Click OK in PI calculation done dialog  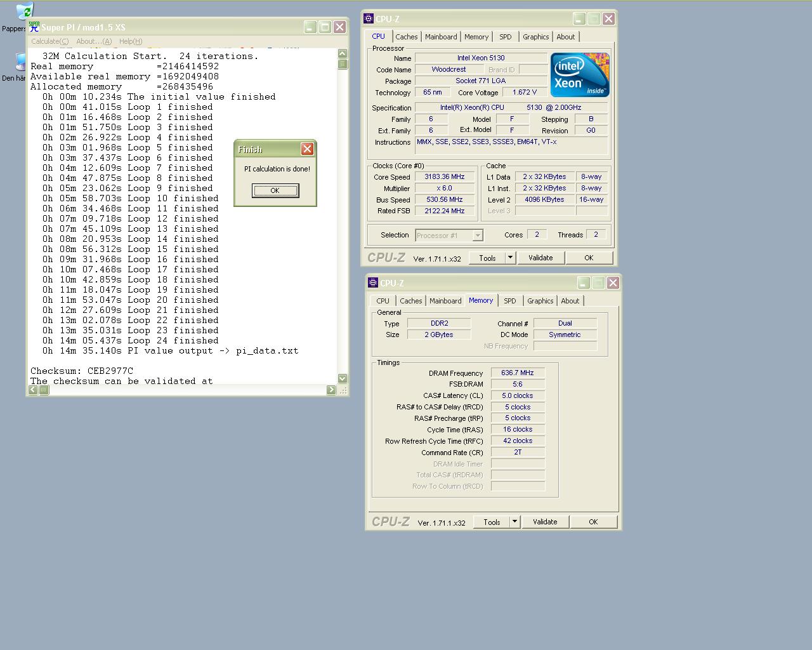click(275, 190)
